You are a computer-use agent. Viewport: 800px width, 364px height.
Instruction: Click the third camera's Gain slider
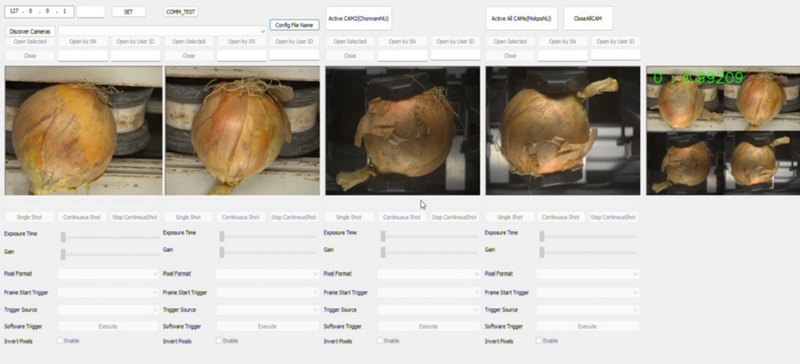(x=430, y=252)
